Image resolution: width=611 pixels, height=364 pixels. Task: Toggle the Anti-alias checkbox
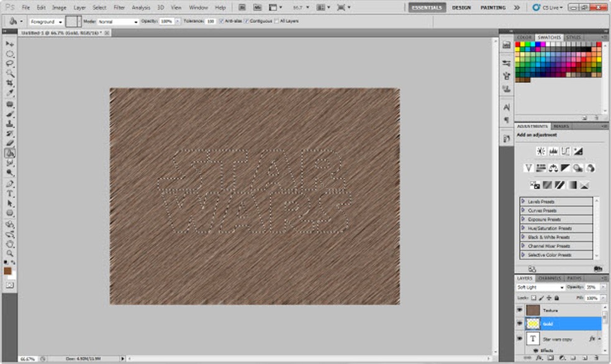[x=221, y=21]
